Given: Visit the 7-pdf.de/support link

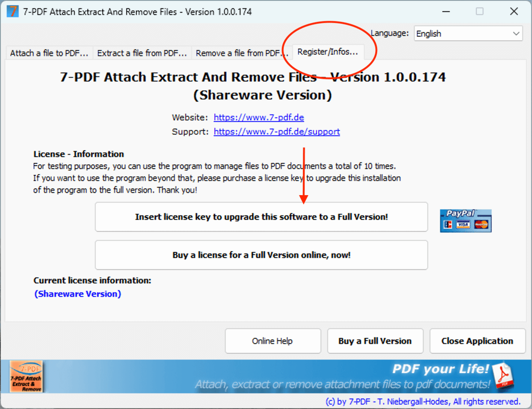Looking at the screenshot, I should [276, 132].
